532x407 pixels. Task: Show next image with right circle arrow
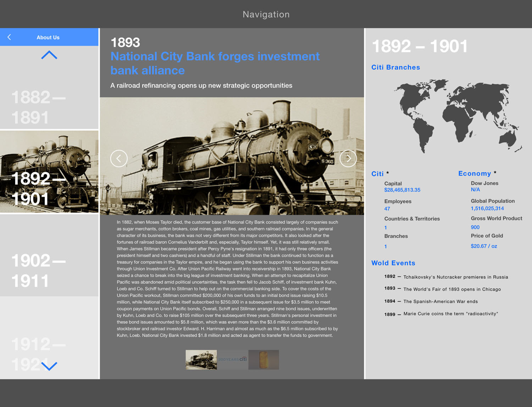point(348,158)
